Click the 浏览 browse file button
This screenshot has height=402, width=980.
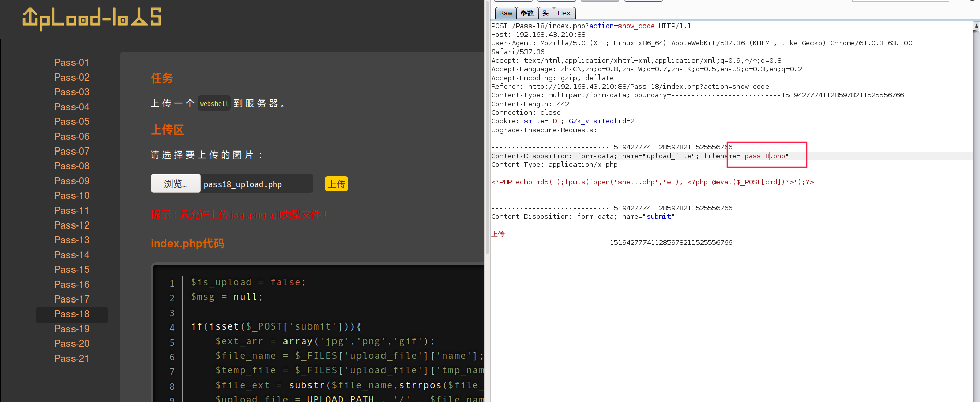(x=175, y=184)
